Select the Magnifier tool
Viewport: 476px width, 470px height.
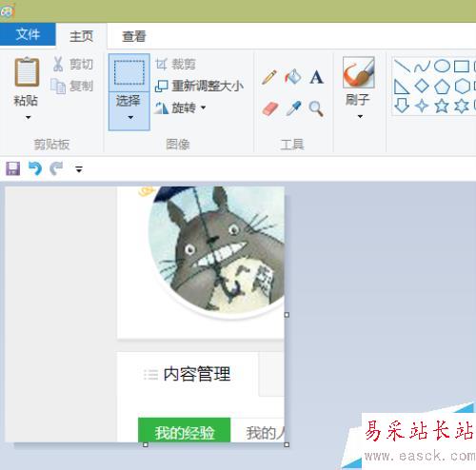pos(316,108)
